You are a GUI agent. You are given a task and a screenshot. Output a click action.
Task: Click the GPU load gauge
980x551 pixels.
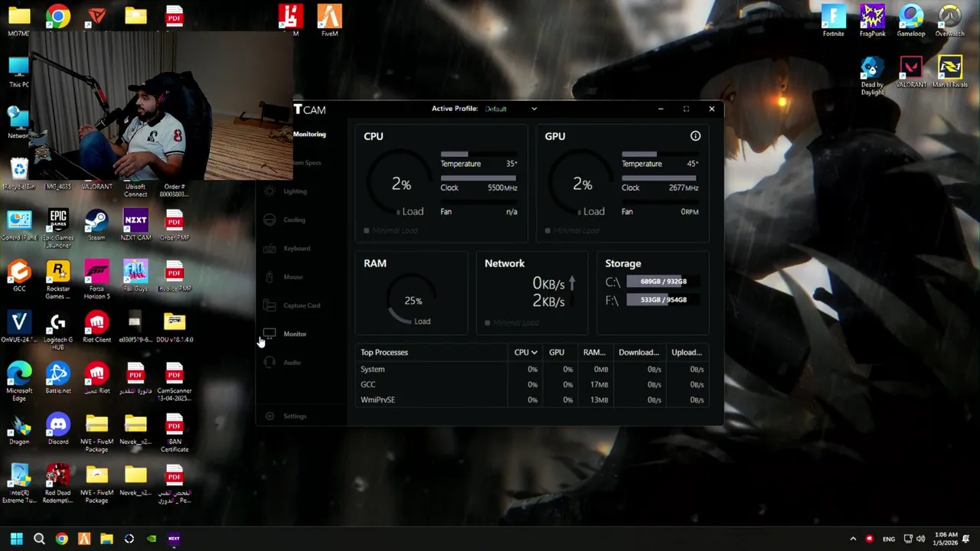(x=582, y=184)
